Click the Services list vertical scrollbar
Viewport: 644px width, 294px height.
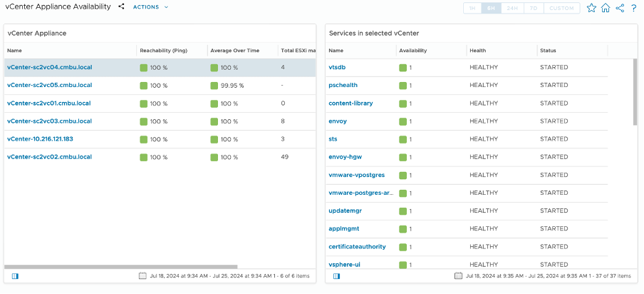pos(635,92)
